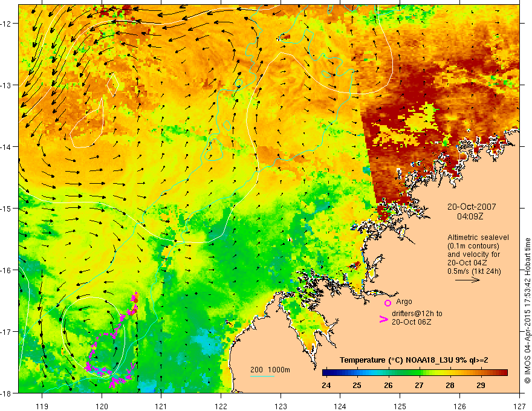Screen dimensions: 532x411
Task: Click the colorbar value 26
Action: click(388, 386)
